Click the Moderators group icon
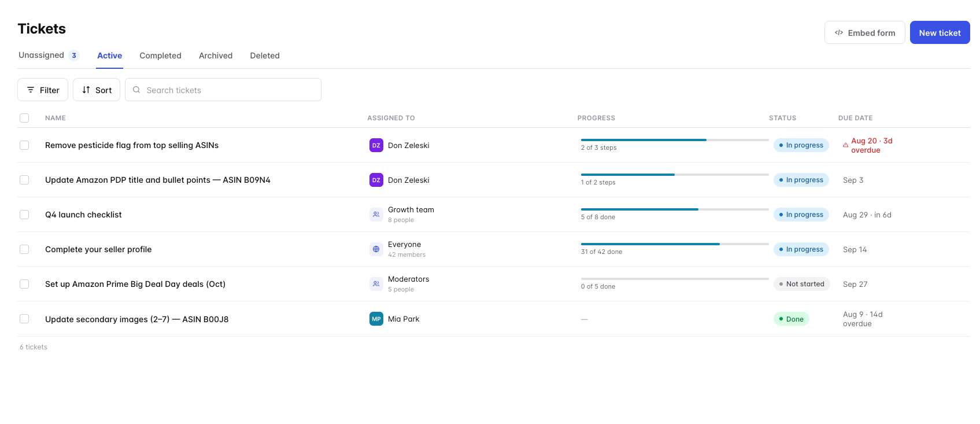 [x=376, y=284]
